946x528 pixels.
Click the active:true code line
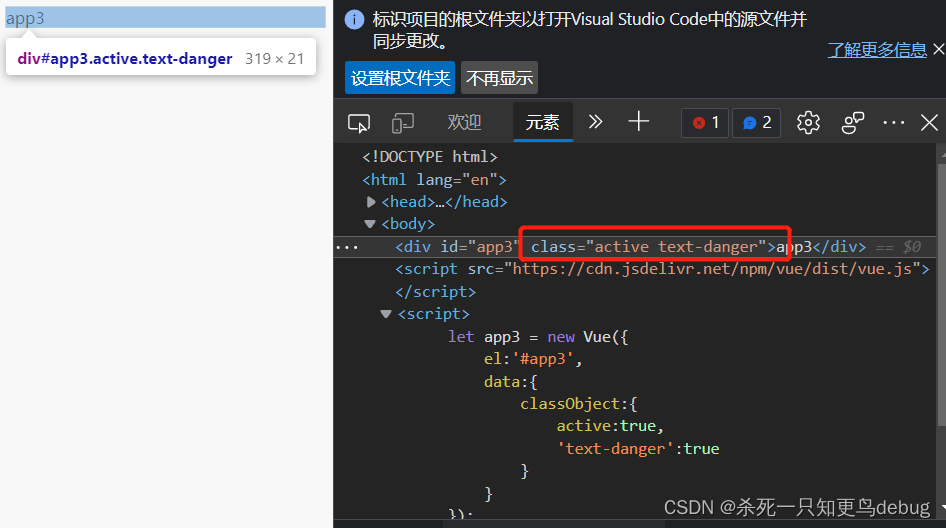point(610,426)
